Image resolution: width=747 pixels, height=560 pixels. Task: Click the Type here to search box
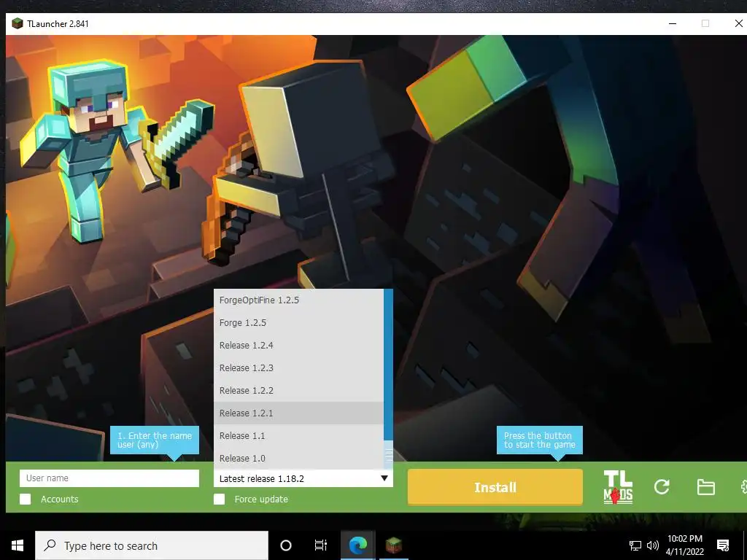click(x=152, y=545)
